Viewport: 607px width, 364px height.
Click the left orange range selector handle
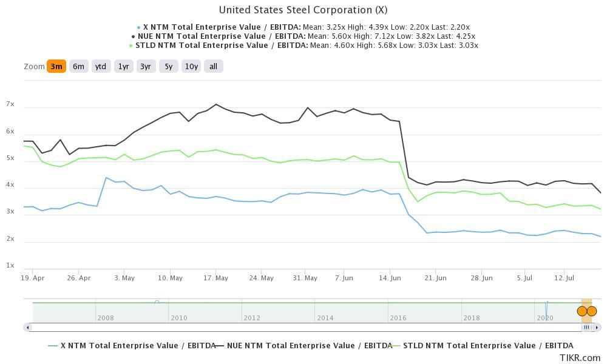582,311
